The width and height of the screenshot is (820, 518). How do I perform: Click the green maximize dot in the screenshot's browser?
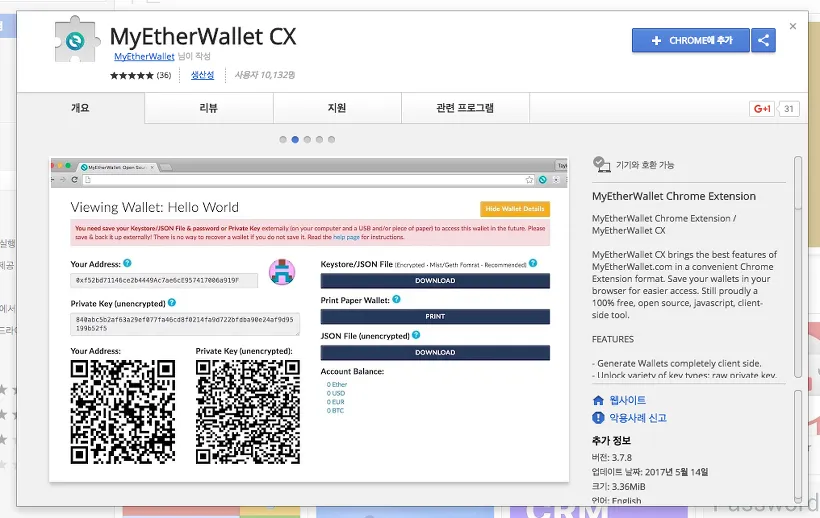[x=68, y=166]
